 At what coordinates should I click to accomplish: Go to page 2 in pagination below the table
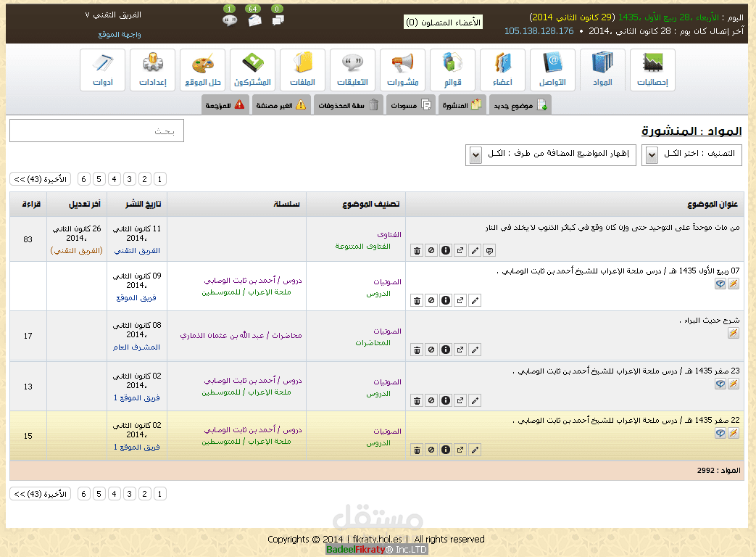pos(145,494)
